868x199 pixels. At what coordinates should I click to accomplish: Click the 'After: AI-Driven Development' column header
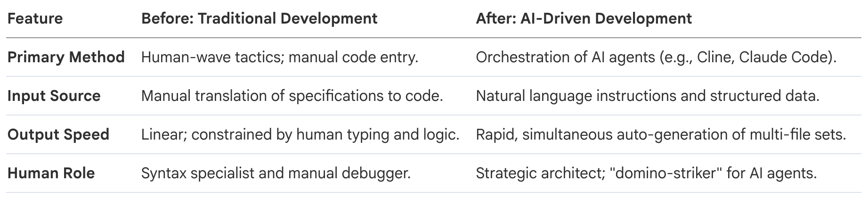pos(584,19)
